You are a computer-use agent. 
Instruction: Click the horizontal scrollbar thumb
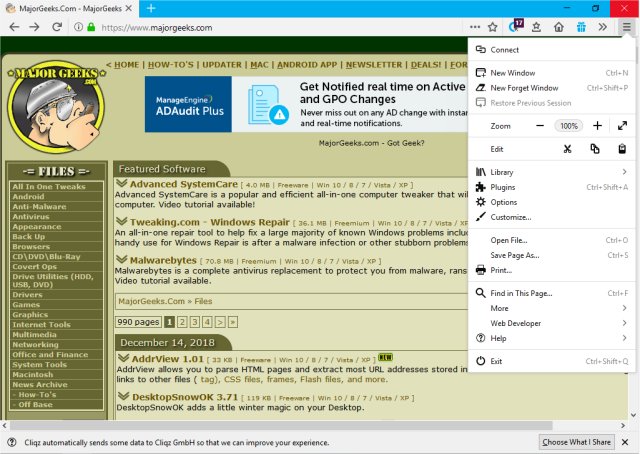281,425
